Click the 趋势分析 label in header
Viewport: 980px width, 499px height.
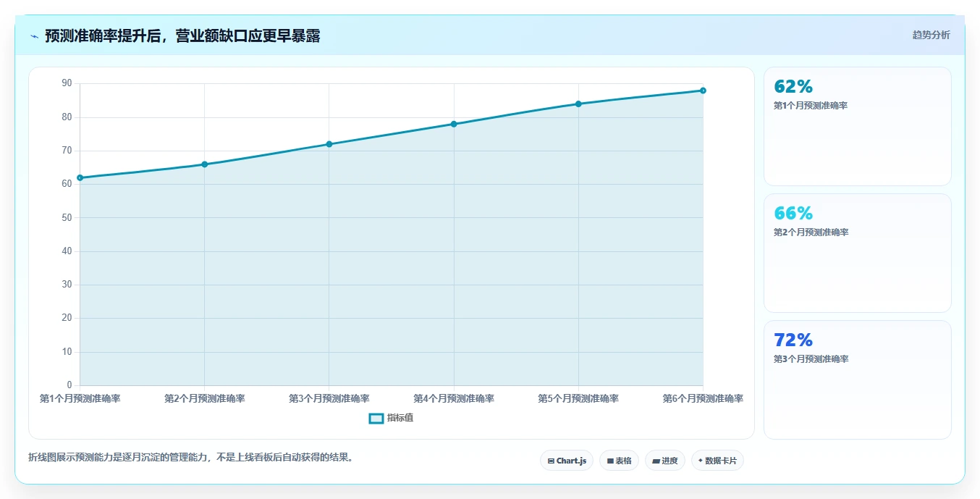[x=932, y=35]
